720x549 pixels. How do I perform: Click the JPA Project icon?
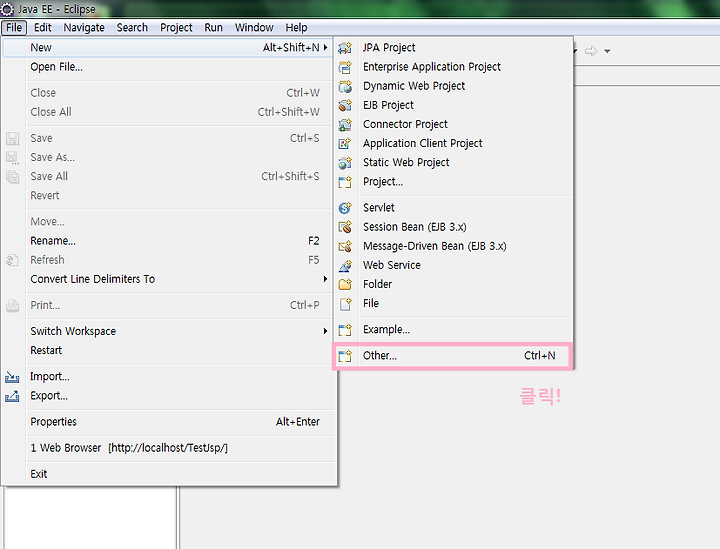point(345,48)
